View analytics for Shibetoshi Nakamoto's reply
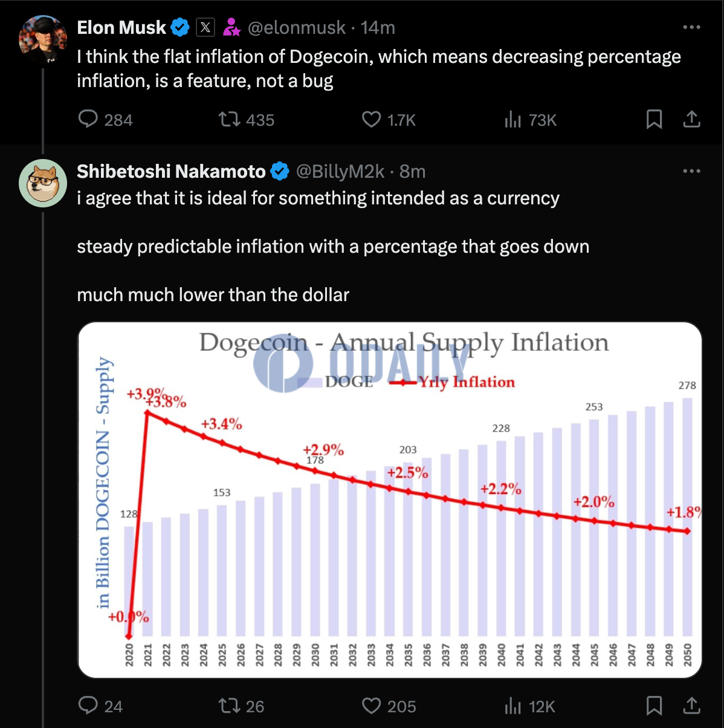 coord(512,705)
